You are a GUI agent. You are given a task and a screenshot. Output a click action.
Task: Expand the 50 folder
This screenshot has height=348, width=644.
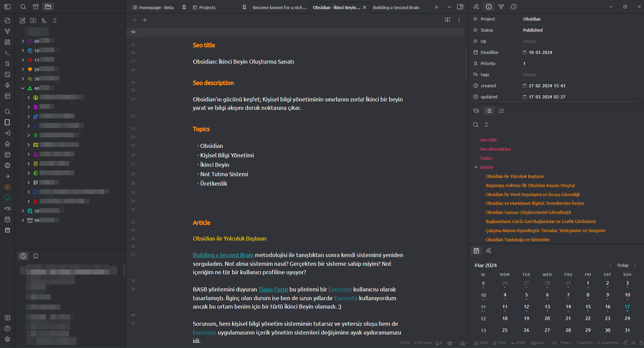(x=23, y=211)
